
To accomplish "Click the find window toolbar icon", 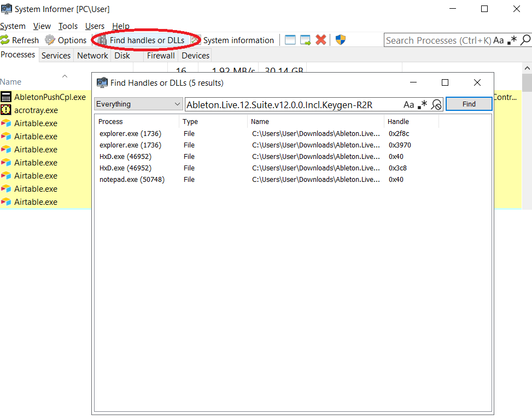I will click(x=290, y=40).
